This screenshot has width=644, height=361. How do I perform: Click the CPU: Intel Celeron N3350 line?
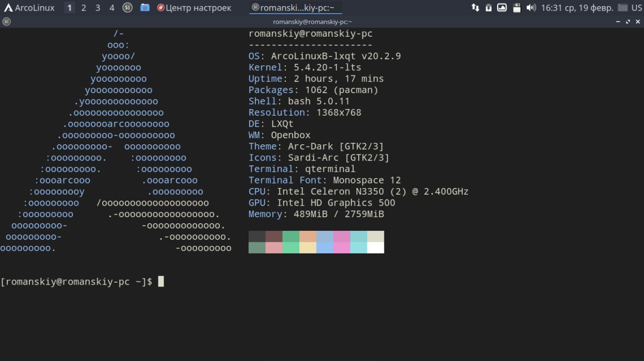(359, 192)
